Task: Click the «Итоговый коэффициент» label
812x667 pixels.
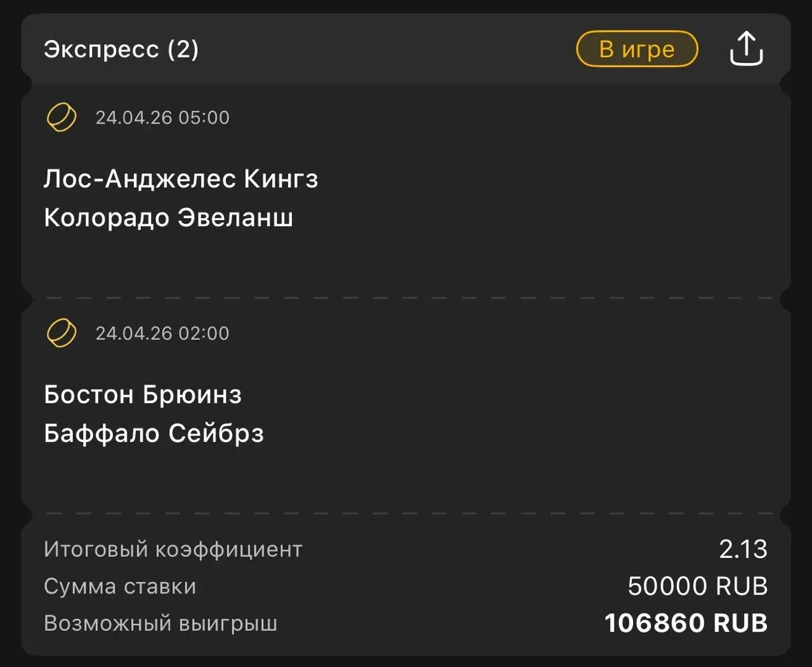Action: click(x=173, y=549)
